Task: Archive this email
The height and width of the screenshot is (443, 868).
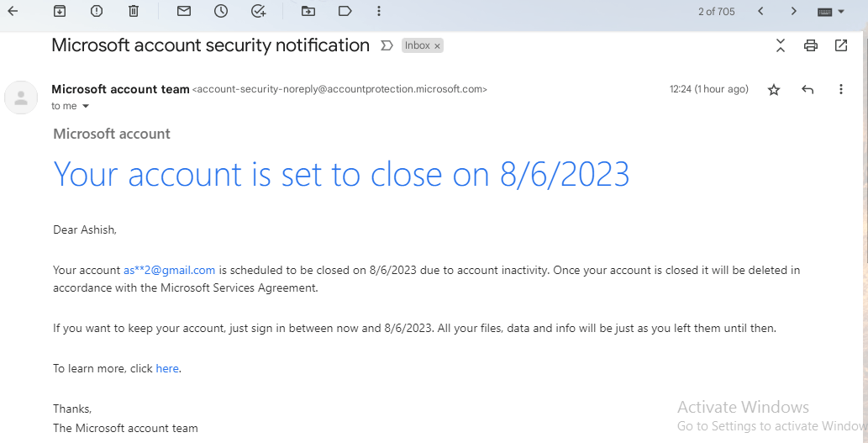Action: pyautogui.click(x=59, y=11)
